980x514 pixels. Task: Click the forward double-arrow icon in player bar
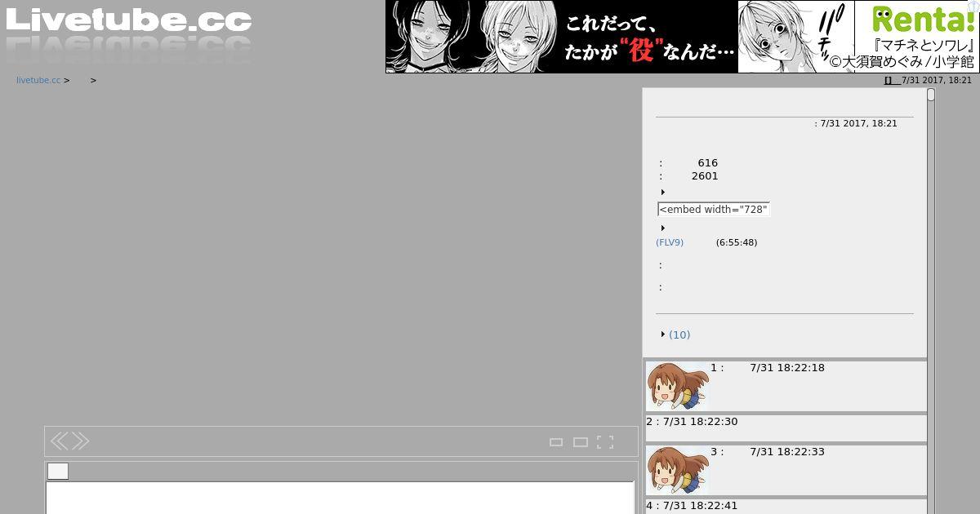tap(80, 441)
